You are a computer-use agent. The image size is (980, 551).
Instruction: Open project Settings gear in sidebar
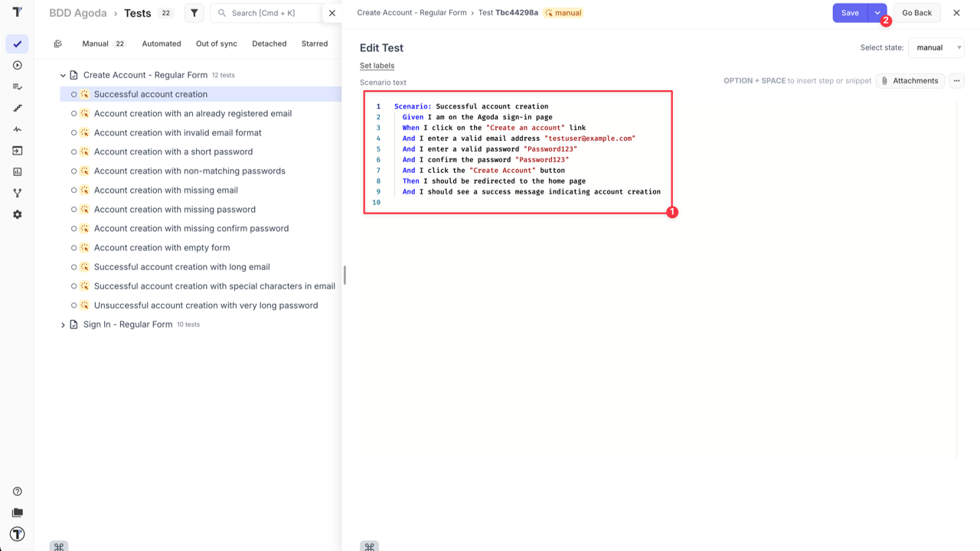[x=17, y=214]
